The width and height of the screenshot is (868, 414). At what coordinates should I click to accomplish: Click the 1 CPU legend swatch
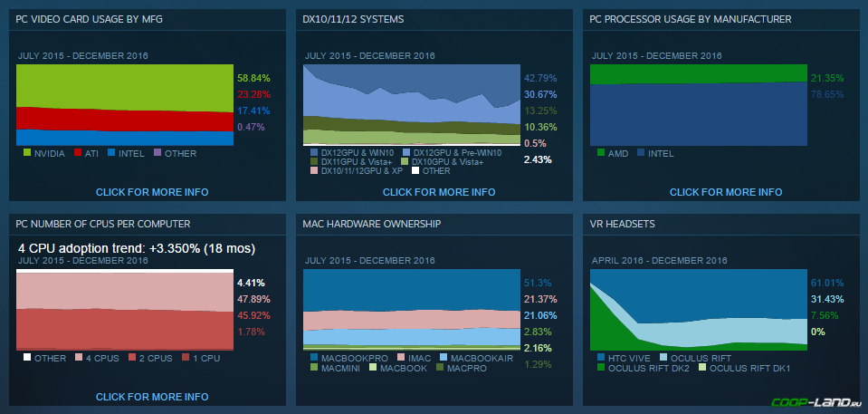(186, 358)
